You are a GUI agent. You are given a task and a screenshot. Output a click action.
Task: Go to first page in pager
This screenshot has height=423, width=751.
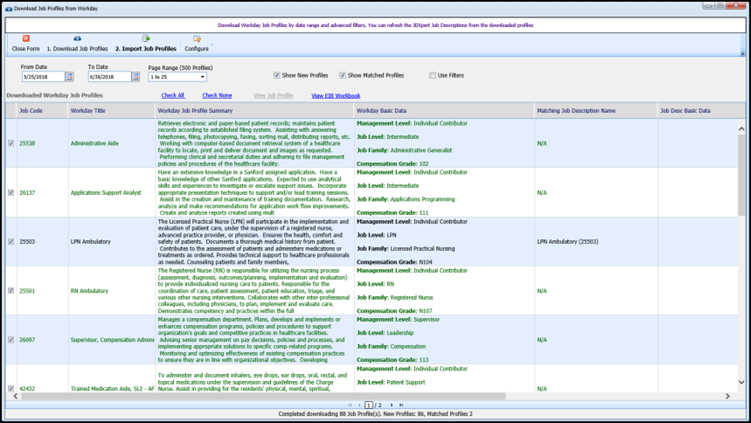click(x=350, y=405)
